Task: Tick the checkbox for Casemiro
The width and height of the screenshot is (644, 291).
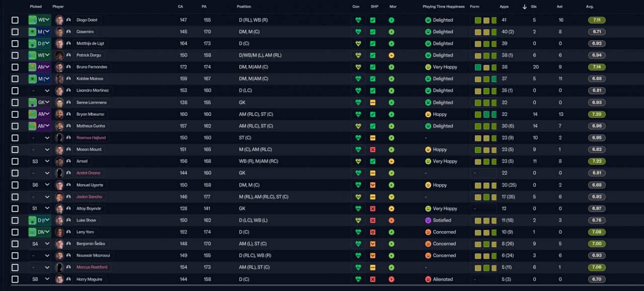Action: click(15, 32)
